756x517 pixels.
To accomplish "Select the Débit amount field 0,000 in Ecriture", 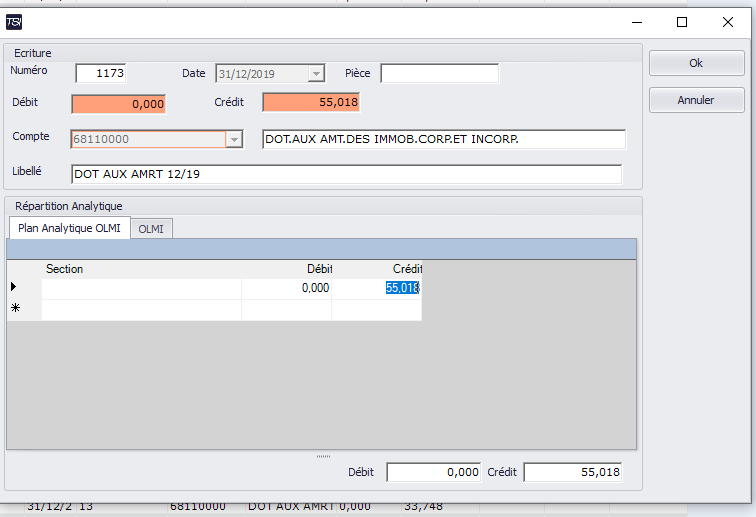I will point(119,104).
